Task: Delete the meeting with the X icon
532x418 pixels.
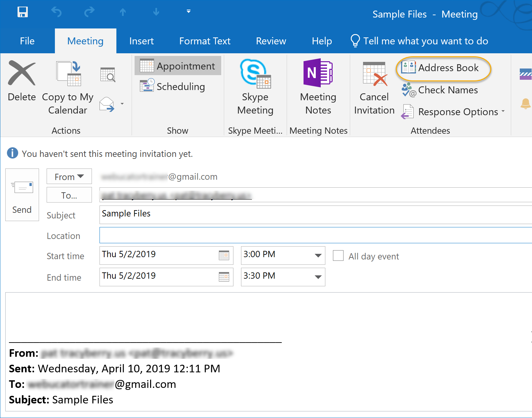Action: point(21,73)
